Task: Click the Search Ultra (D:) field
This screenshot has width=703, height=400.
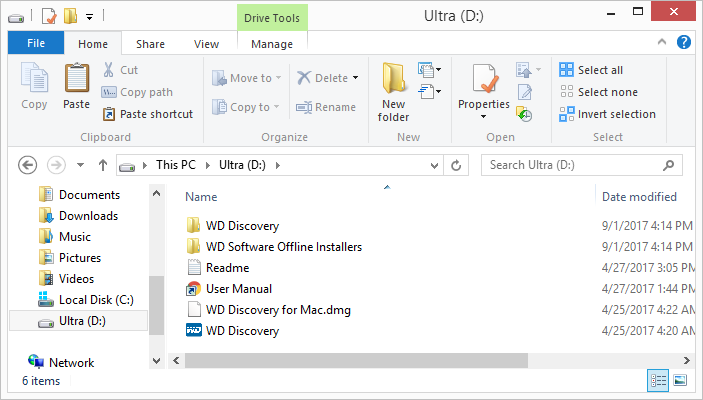Action: (581, 165)
